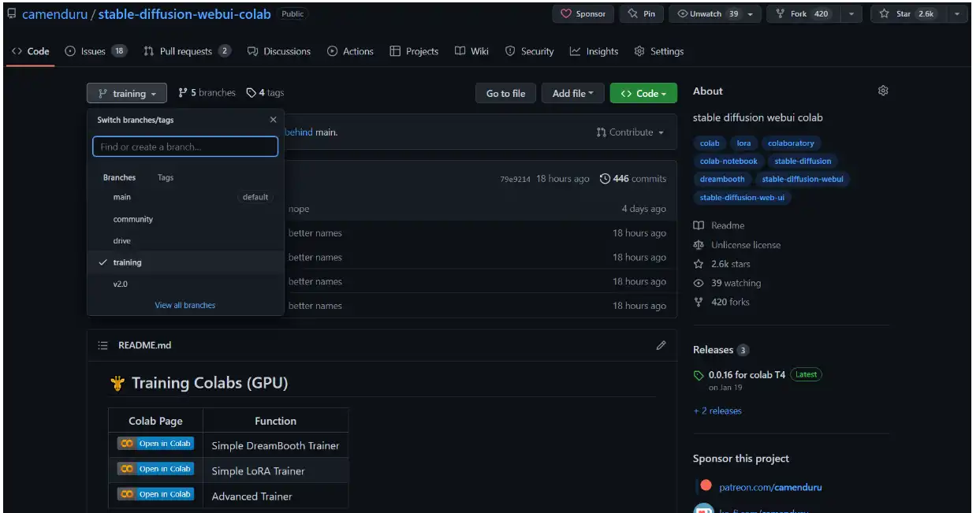Image resolution: width=980 pixels, height=513 pixels.
Task: Show + 2 releases link
Action: (x=717, y=411)
